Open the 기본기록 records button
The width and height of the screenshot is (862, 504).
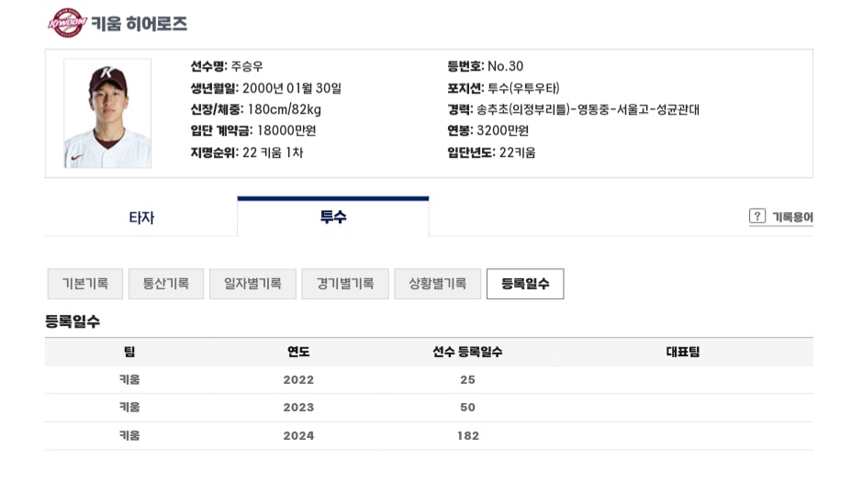85,284
